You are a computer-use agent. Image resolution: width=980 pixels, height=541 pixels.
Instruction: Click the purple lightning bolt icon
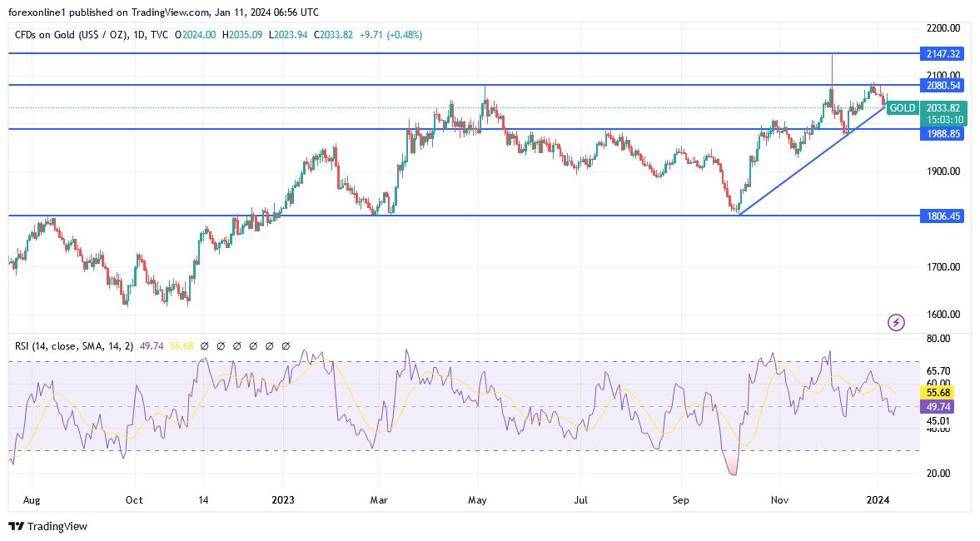tap(896, 322)
